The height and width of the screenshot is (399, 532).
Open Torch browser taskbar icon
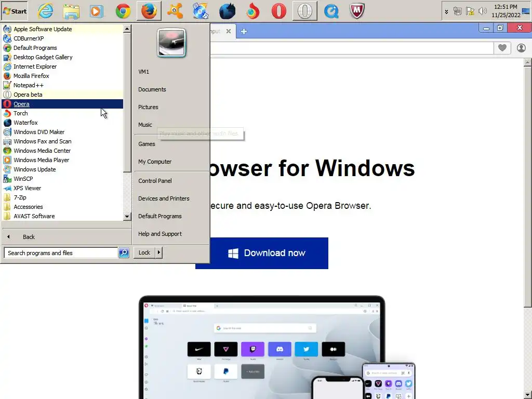click(253, 11)
